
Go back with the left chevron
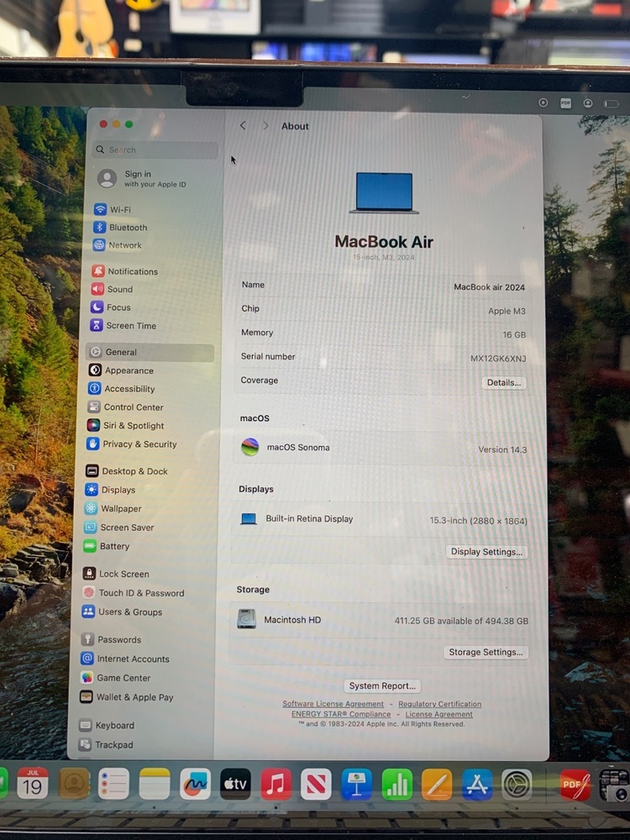(243, 125)
